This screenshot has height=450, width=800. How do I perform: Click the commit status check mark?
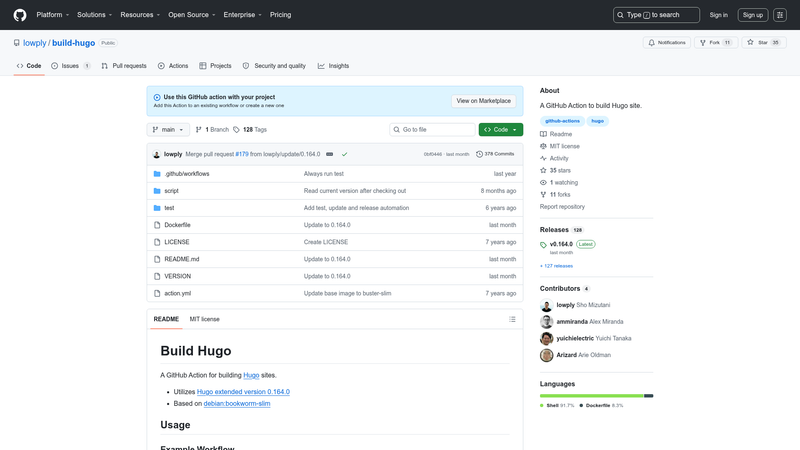click(344, 154)
